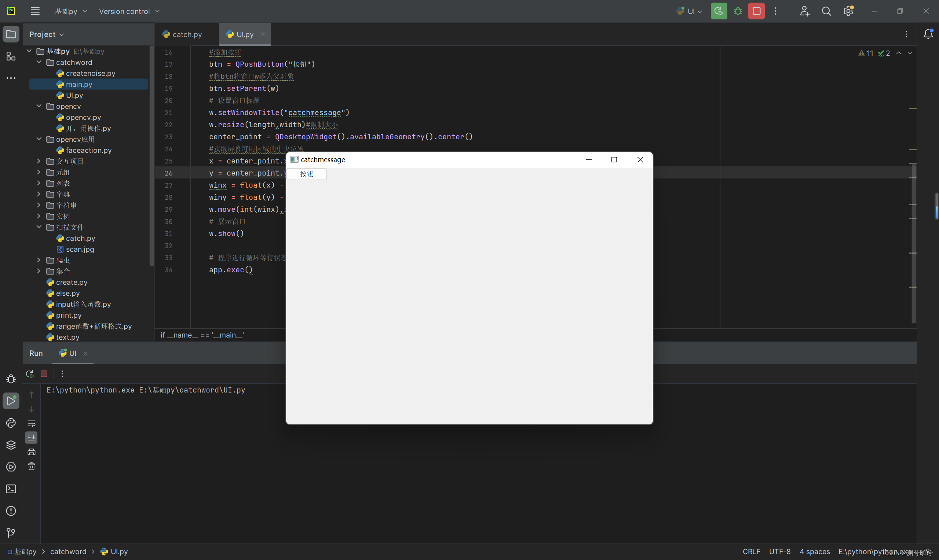Screen dimensions: 939x560
Task: Toggle scroll to end in Run console
Action: tap(32, 438)
